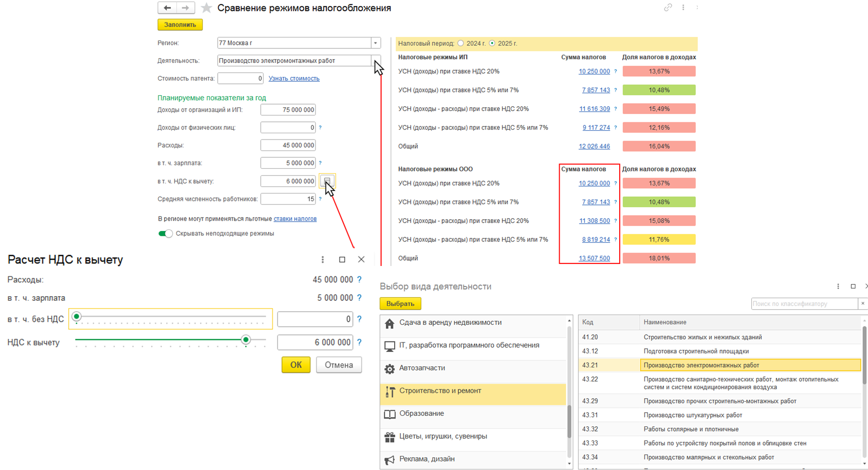The width and height of the screenshot is (868, 470).
Task: Click the Поиск по классификатору search field
Action: (803, 303)
